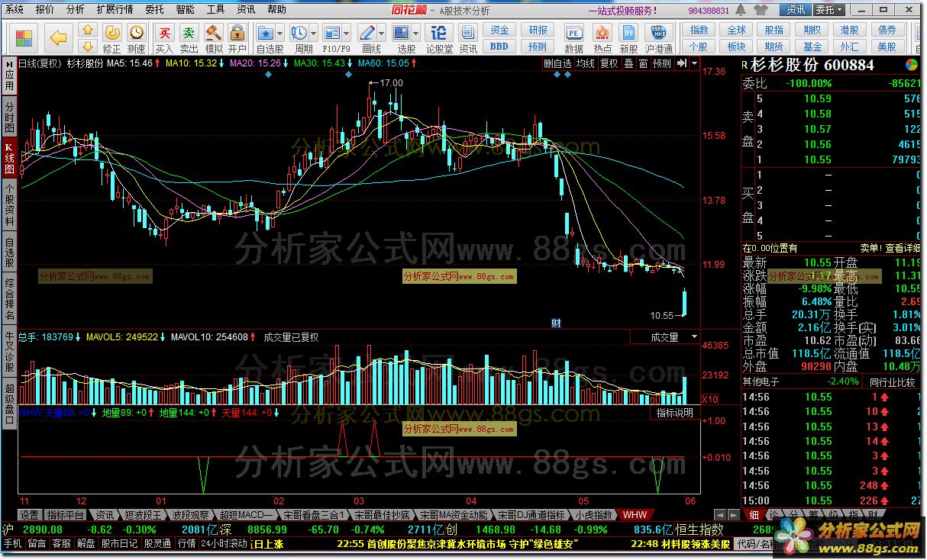Click the 资讯 button in title bar
This screenshot has width=927, height=560.
796,10
